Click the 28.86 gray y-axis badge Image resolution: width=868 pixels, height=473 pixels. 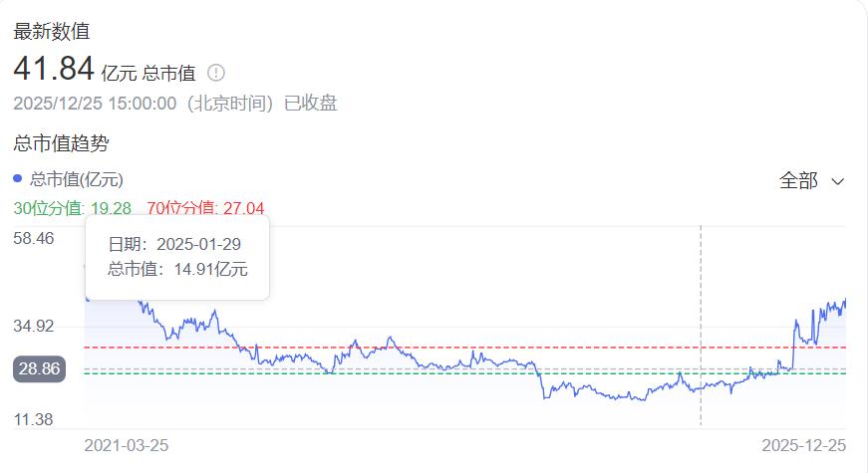coord(40,369)
